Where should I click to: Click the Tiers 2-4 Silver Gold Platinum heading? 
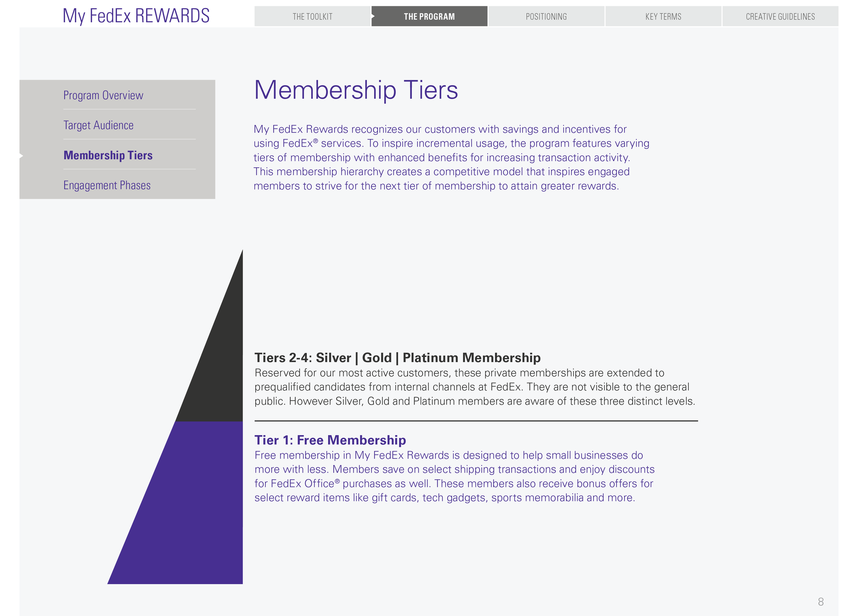pos(397,358)
